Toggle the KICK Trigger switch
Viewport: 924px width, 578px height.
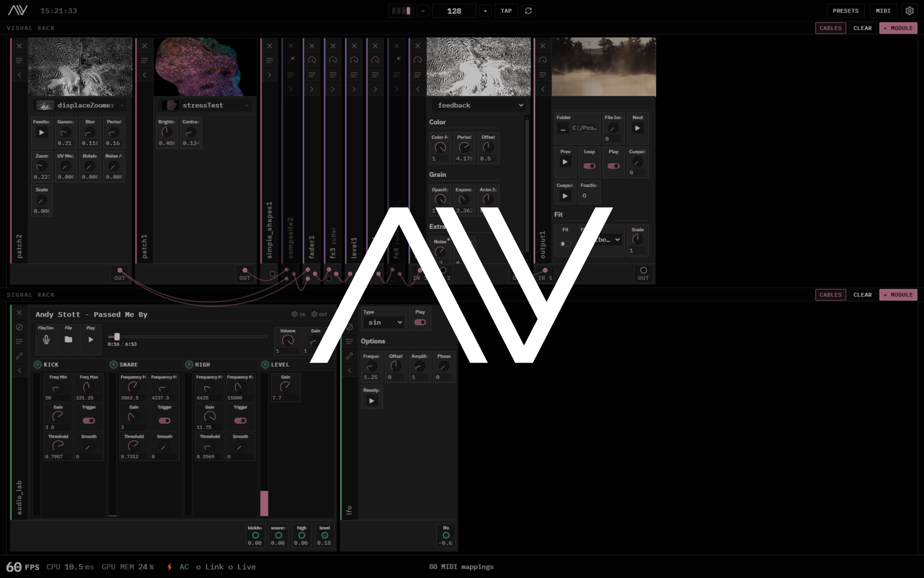click(89, 420)
